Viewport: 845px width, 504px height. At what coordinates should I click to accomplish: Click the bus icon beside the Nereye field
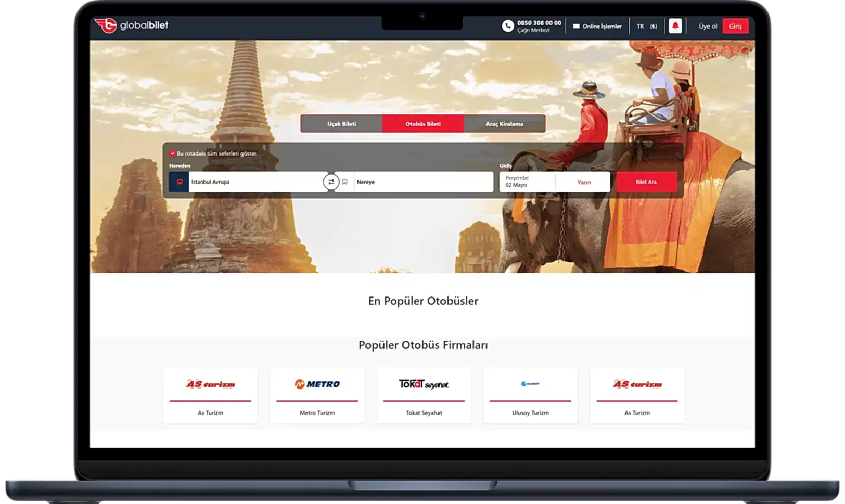pos(346,182)
